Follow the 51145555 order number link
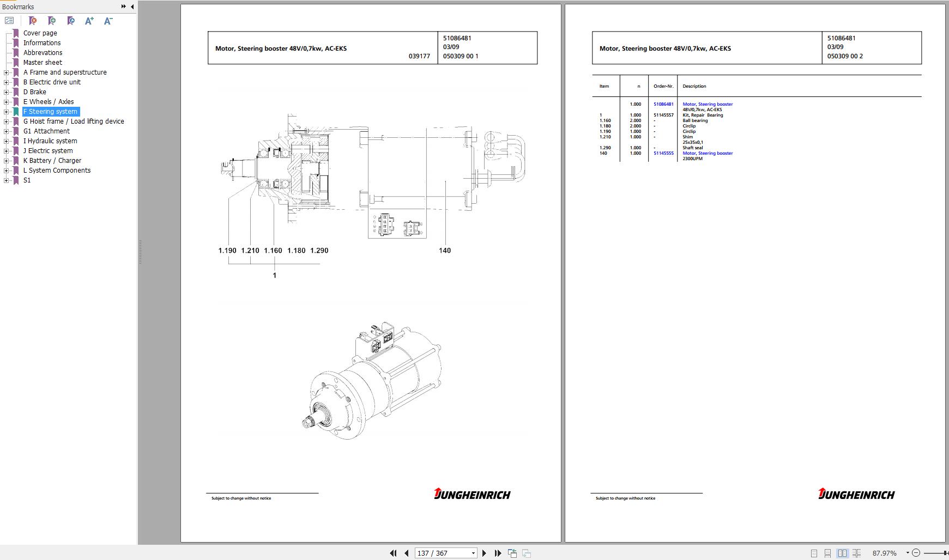This screenshot has height=560, width=949. point(663,153)
